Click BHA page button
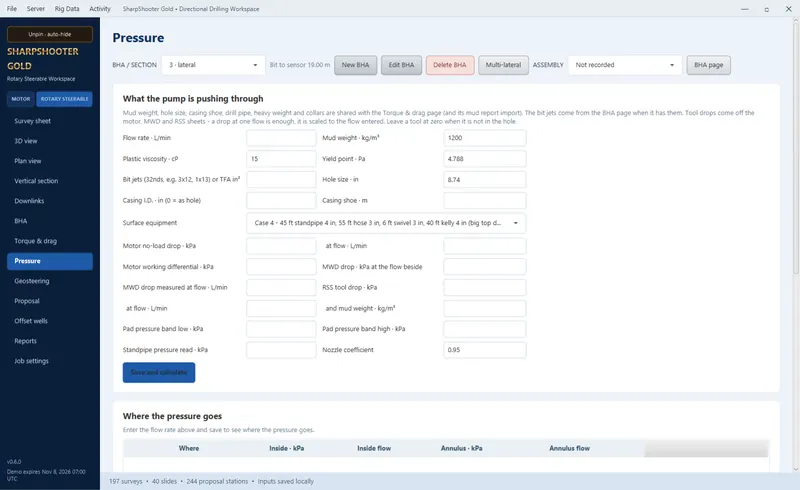The height and width of the screenshot is (490, 800). 708,65
